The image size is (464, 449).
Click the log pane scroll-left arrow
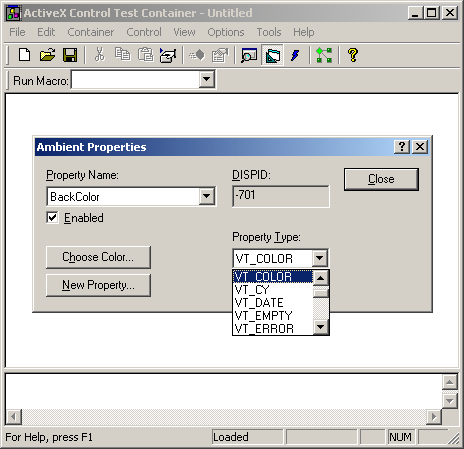(x=14, y=417)
